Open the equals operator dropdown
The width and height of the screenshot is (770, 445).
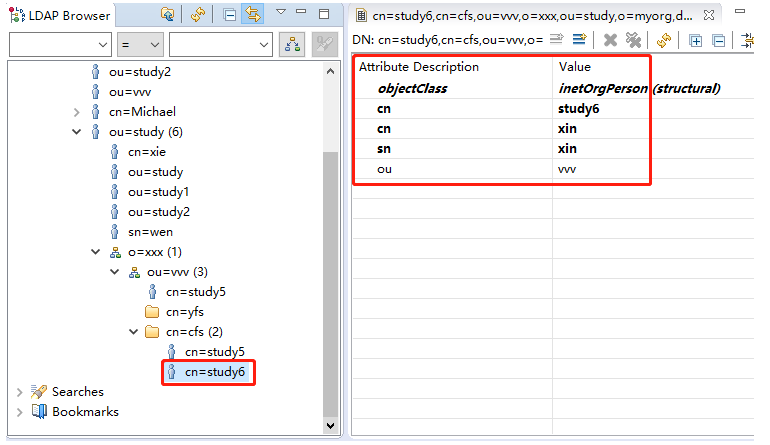pos(141,44)
